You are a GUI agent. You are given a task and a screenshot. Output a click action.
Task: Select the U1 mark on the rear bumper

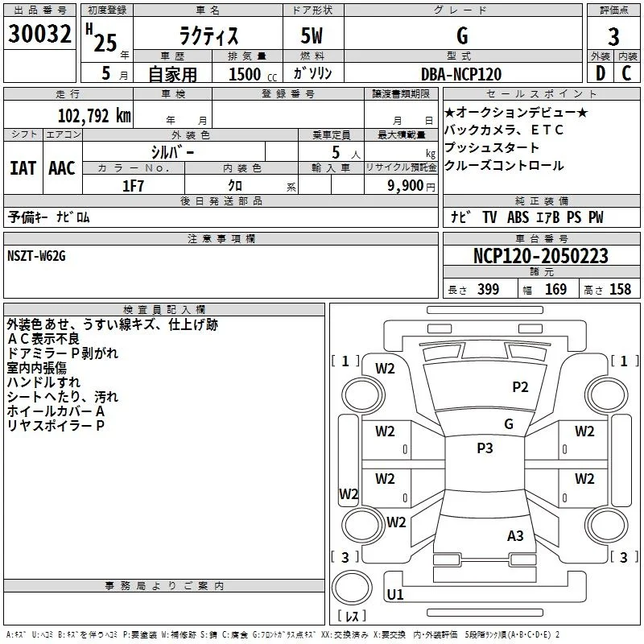[395, 594]
